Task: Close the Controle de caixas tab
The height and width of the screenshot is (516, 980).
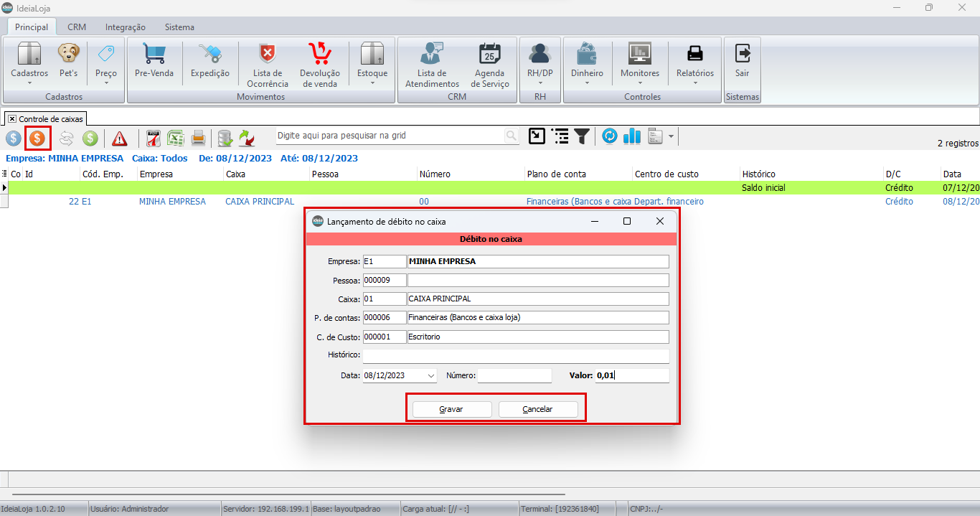Action: (x=12, y=118)
